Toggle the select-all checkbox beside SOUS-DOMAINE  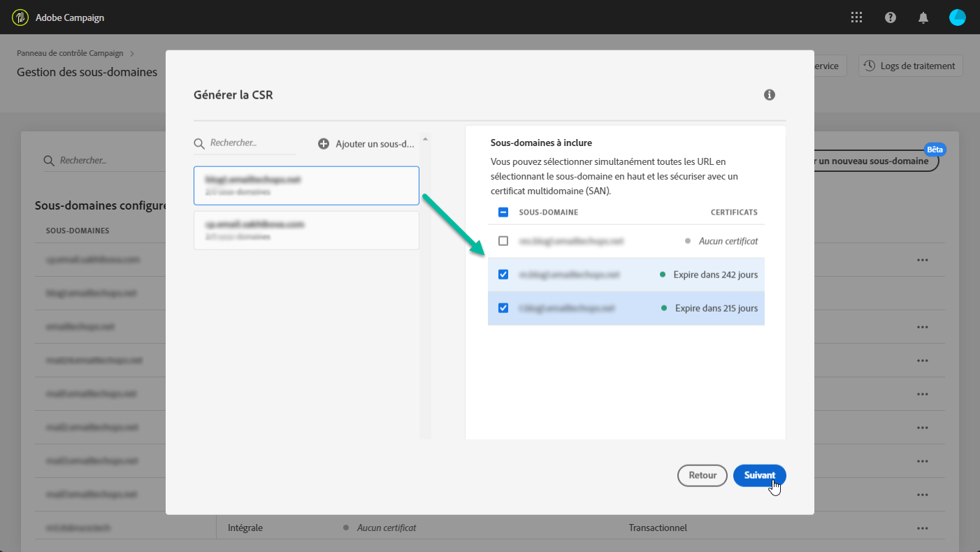tap(503, 212)
